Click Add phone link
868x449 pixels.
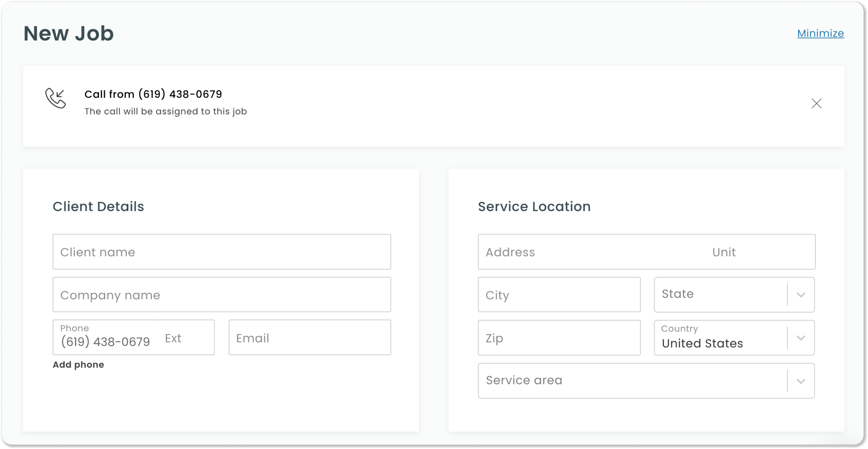78,365
